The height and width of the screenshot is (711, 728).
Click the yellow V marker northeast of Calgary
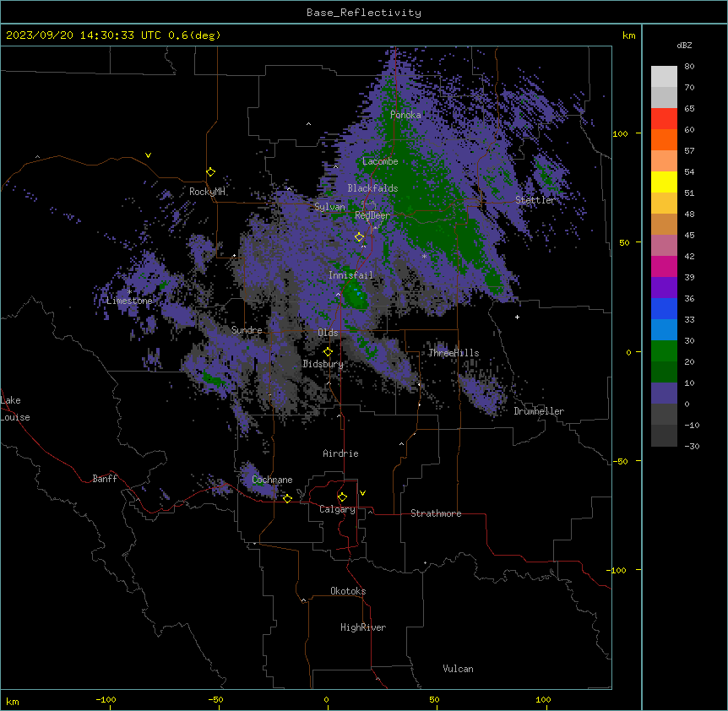362,493
